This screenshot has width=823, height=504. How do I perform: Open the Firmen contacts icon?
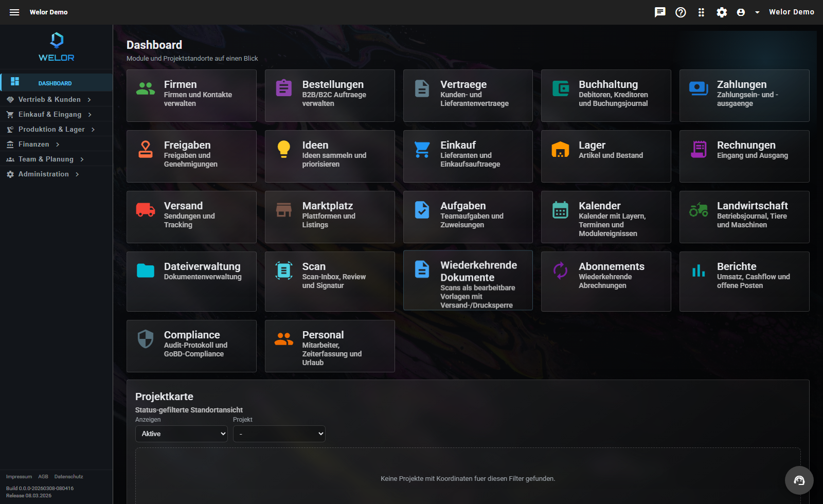pyautogui.click(x=145, y=88)
